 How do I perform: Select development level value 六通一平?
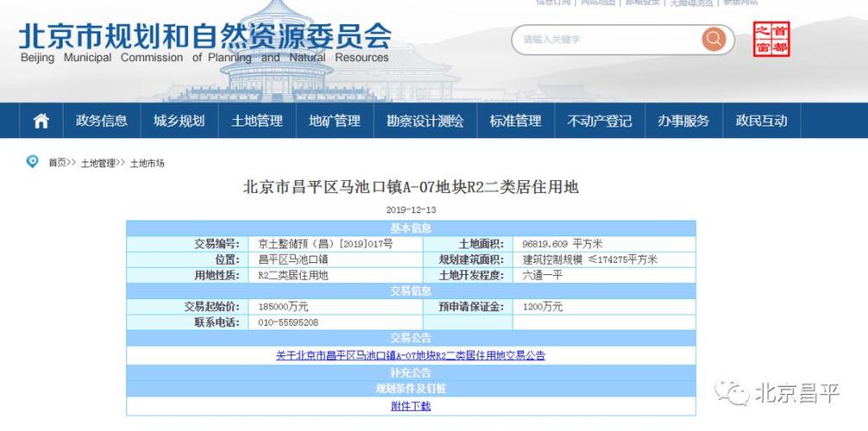542,275
